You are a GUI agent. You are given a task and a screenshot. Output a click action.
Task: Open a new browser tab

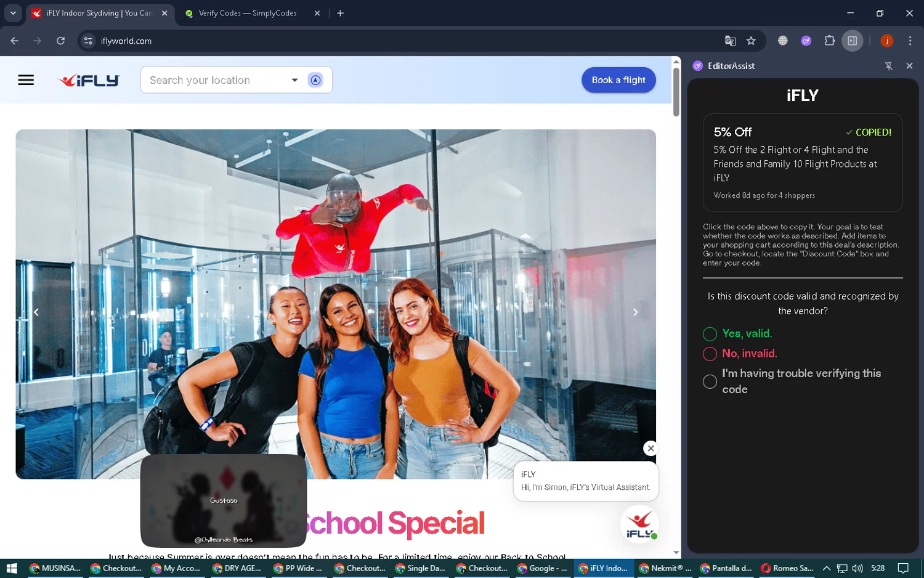[x=340, y=13]
